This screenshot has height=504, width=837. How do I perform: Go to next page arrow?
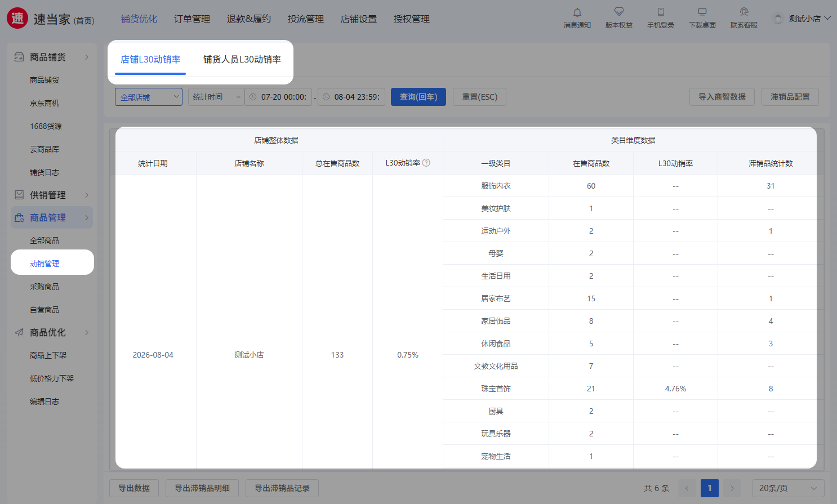point(732,488)
